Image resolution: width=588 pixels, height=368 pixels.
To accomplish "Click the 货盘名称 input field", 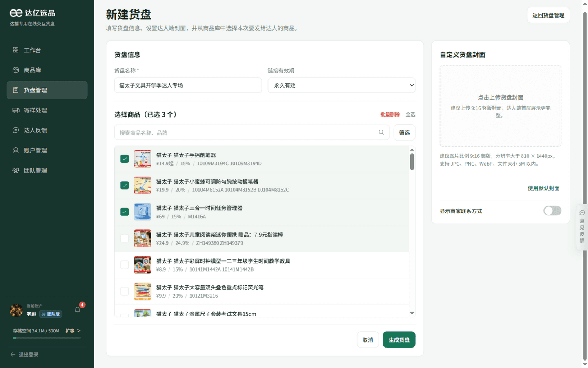I will coord(188,85).
